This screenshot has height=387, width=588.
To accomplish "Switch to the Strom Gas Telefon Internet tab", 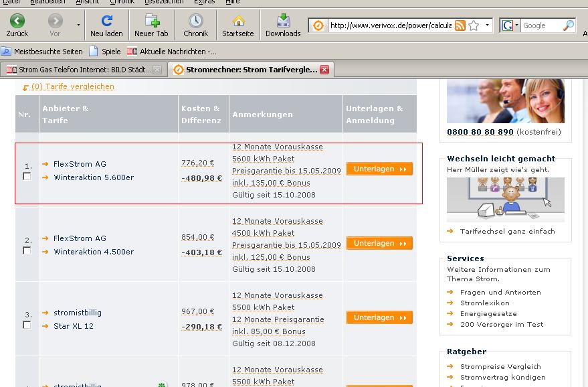I will pyautogui.click(x=80, y=70).
